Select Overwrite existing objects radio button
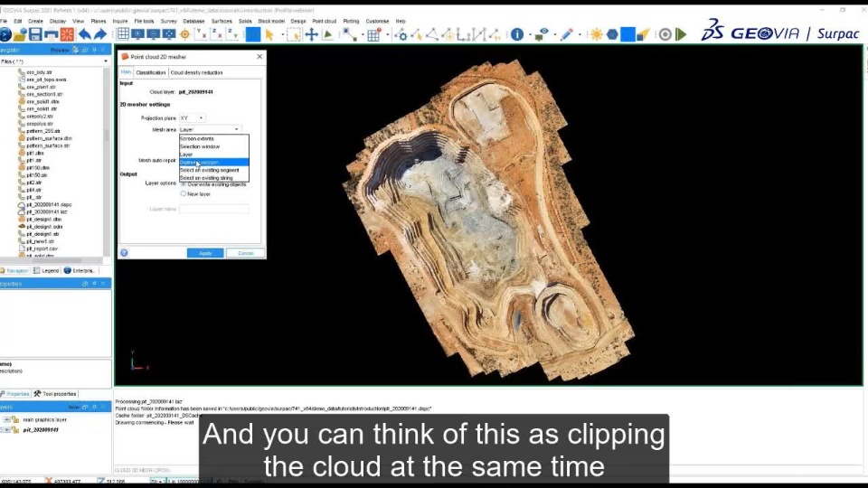 click(184, 184)
